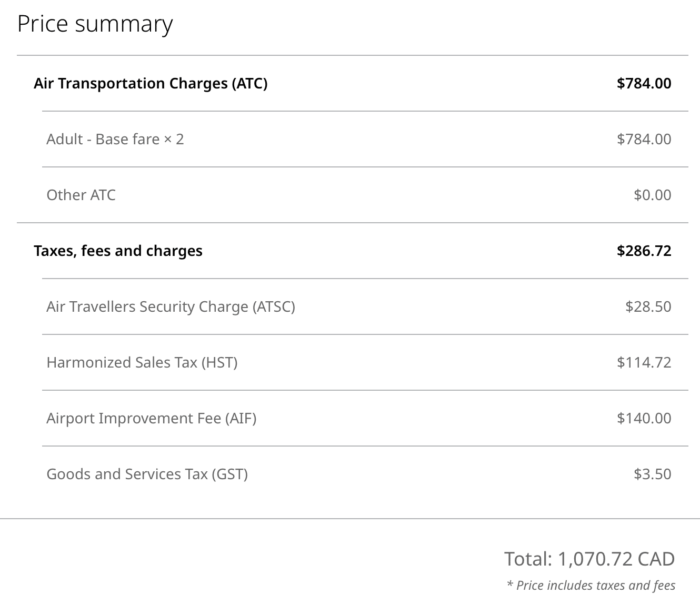Click the 1,070.72 total amount
Viewport: 700px width, 604px height.
pos(595,559)
